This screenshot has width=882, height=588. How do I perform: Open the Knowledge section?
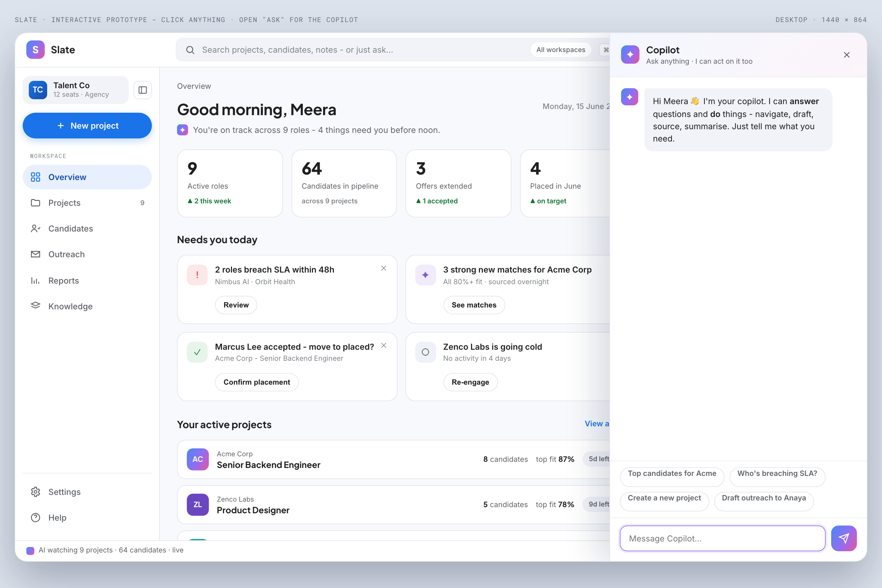tap(87, 306)
